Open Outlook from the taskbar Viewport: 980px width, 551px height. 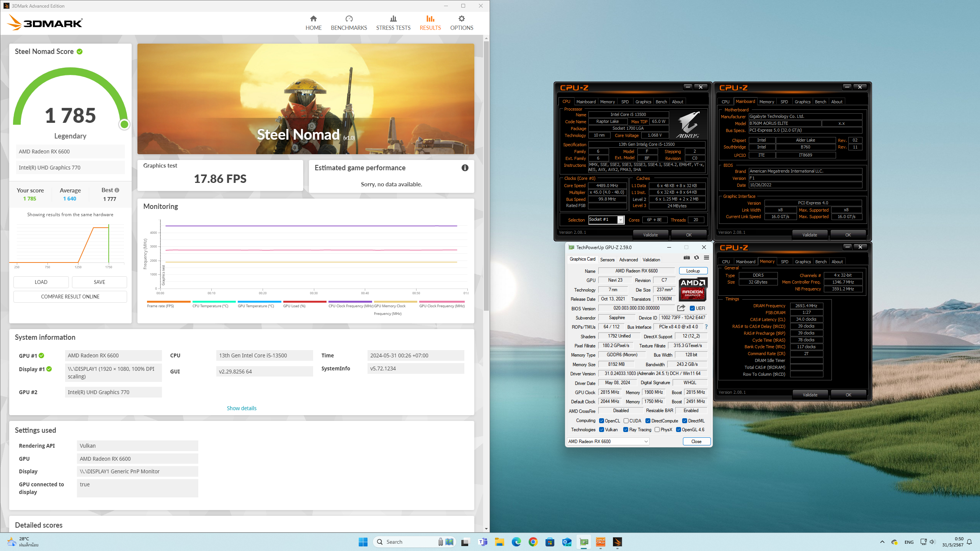point(567,542)
